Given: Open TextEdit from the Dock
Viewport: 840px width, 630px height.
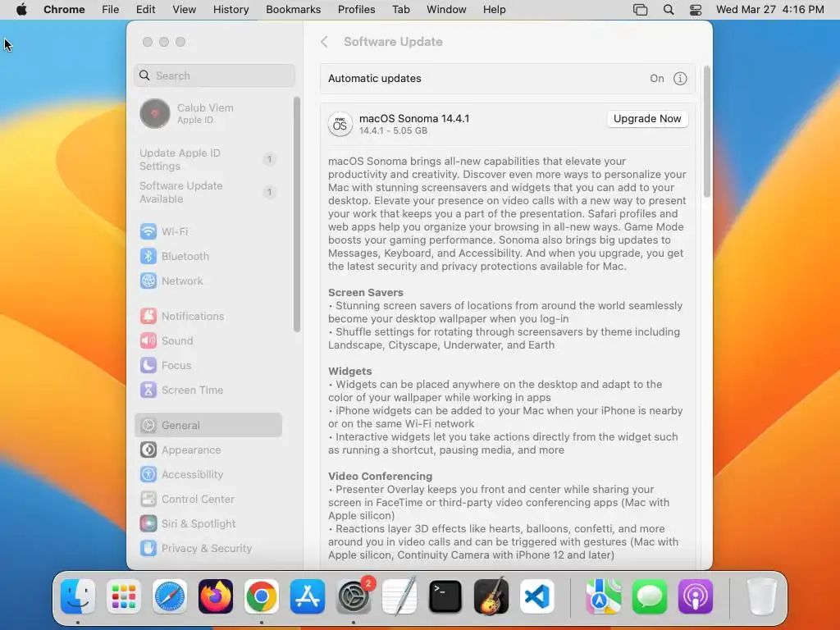Looking at the screenshot, I should click(x=399, y=596).
